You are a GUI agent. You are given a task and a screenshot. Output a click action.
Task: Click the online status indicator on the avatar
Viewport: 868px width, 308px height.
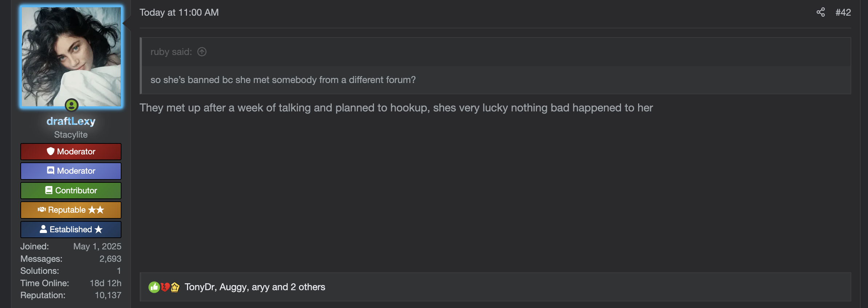tap(72, 105)
